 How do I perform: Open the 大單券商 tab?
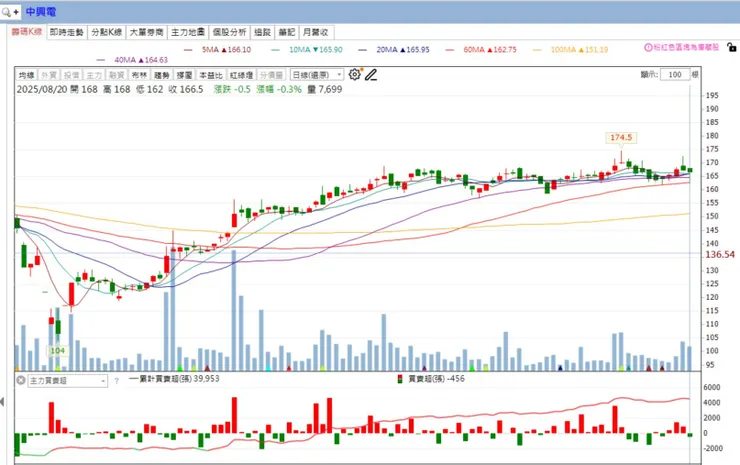(146, 32)
